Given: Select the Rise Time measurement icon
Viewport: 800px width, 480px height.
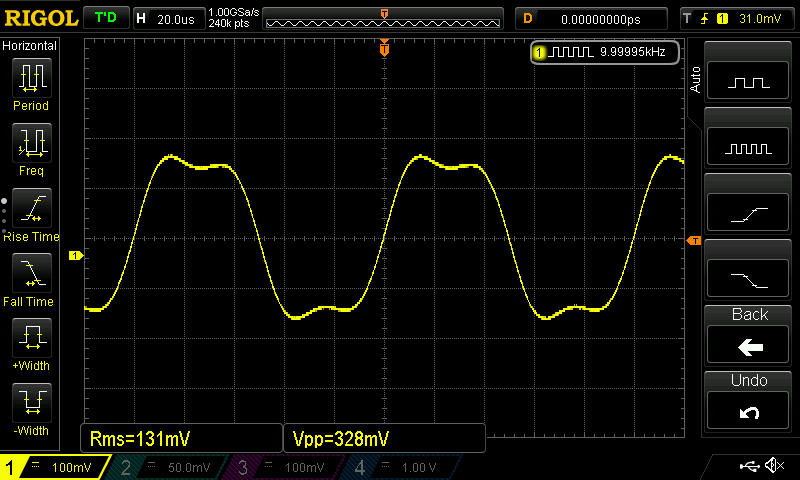Looking at the screenshot, I should click(32, 208).
